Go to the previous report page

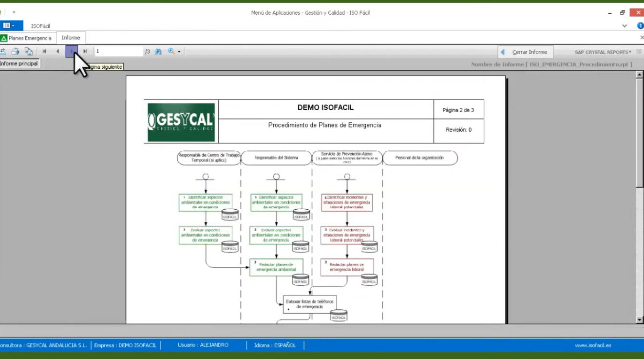pyautogui.click(x=57, y=51)
